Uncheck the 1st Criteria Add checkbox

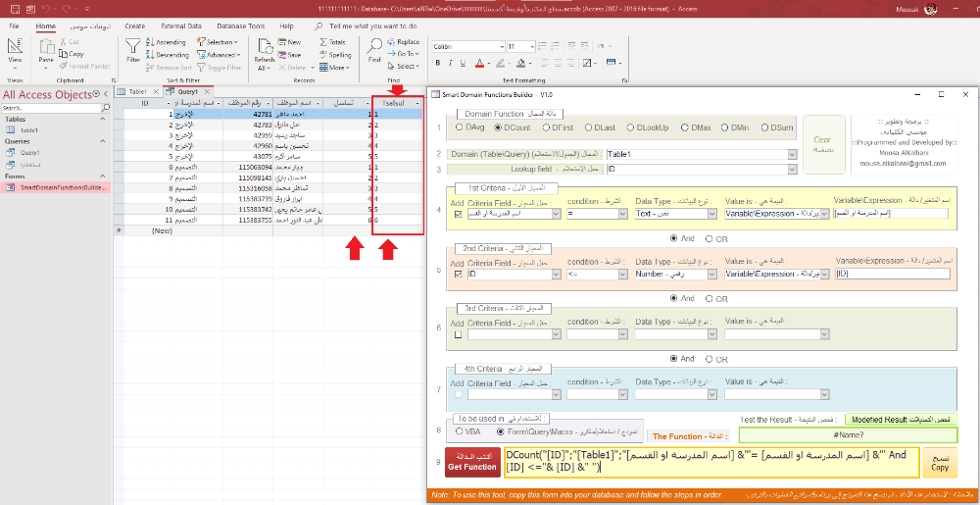[458, 214]
